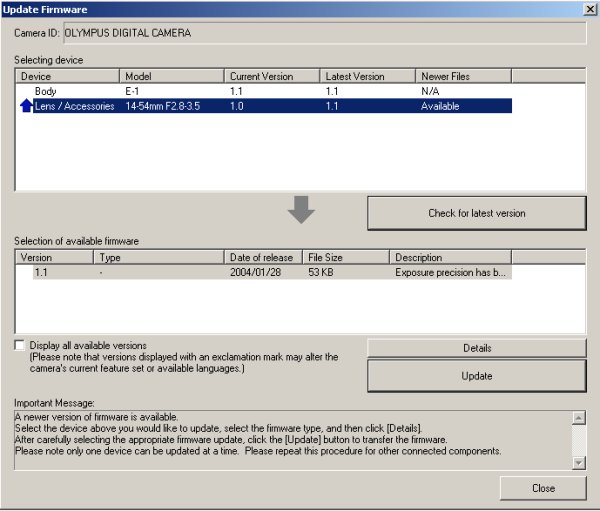Click the 53 KB file size cell

pyautogui.click(x=321, y=272)
